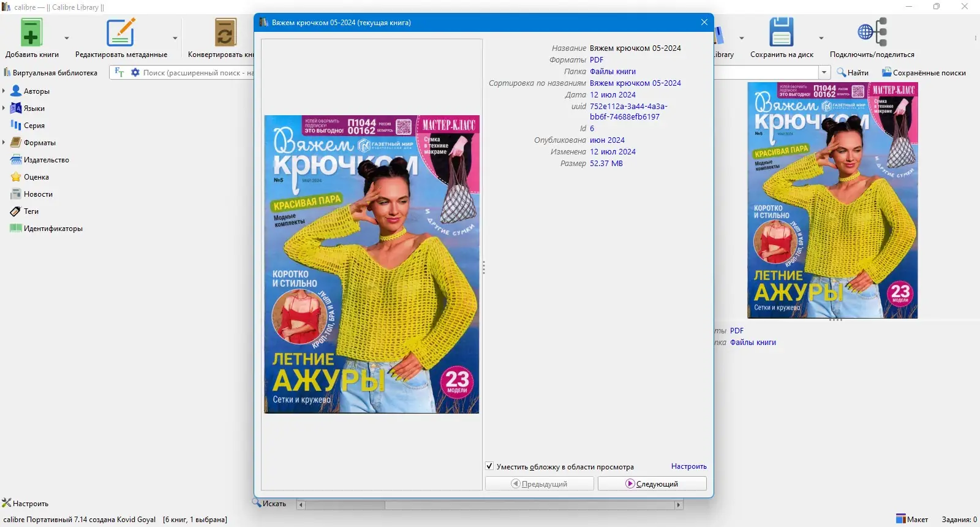This screenshot has width=980, height=527.
Task: Click the large cover image in the dialog
Action: (x=372, y=264)
